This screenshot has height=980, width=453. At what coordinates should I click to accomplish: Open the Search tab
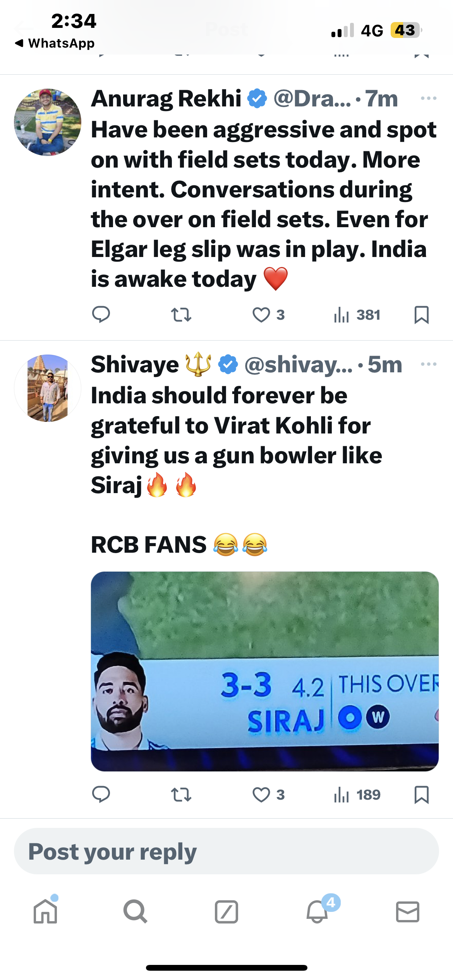pos(136,911)
